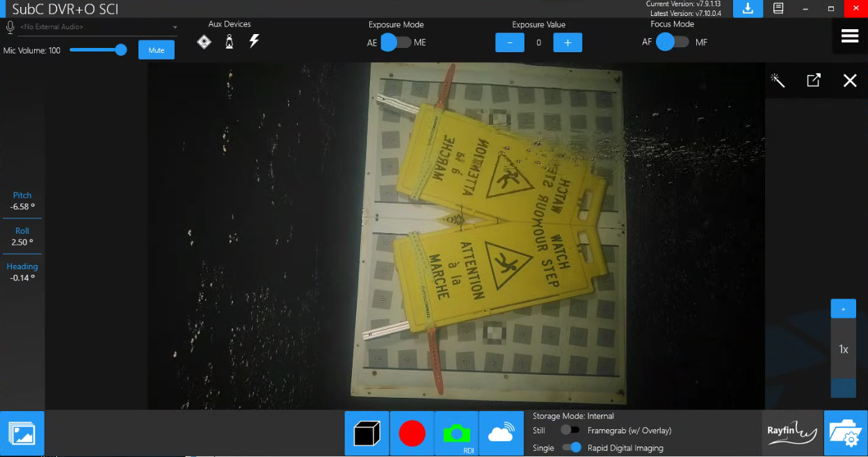This screenshot has height=457, width=868.
Task: Toggle Exposure Mode between AE and ME
Action: 396,42
